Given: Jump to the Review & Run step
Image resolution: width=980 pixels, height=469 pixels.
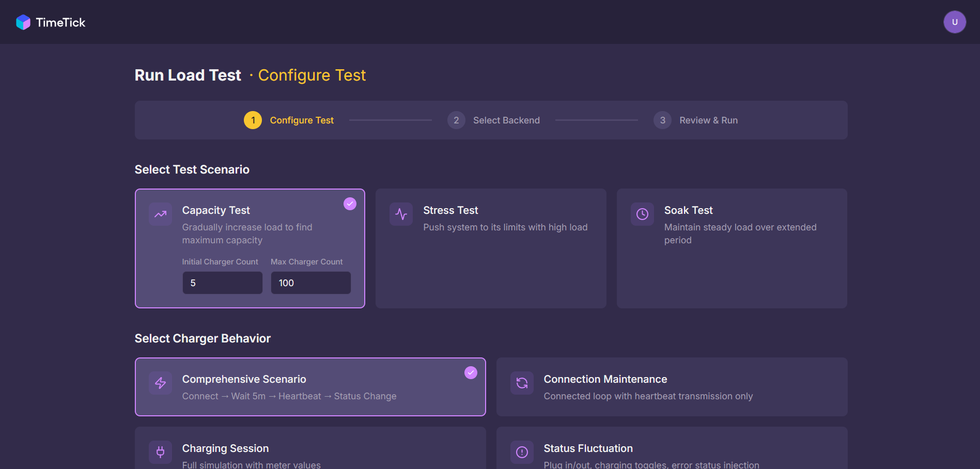Looking at the screenshot, I should click(x=696, y=120).
